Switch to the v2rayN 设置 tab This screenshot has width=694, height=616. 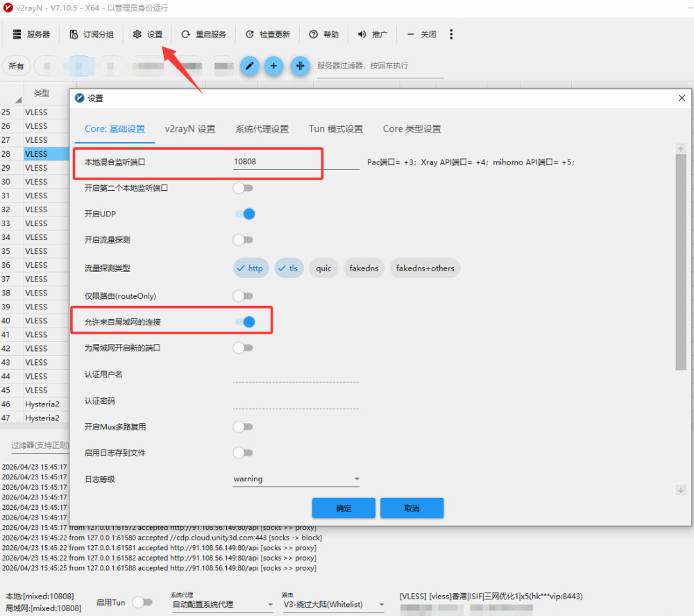click(190, 129)
